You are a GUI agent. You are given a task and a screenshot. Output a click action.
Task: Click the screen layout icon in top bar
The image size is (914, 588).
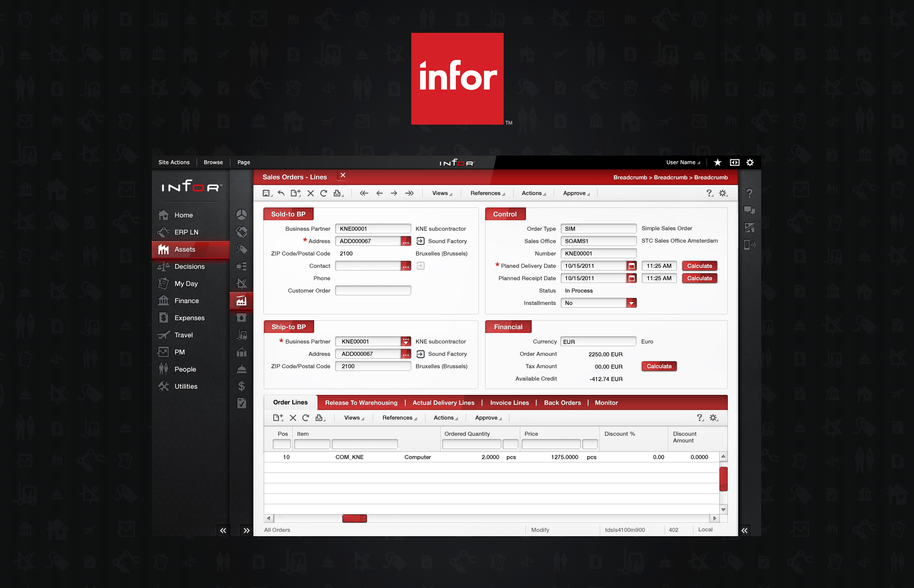[735, 162]
